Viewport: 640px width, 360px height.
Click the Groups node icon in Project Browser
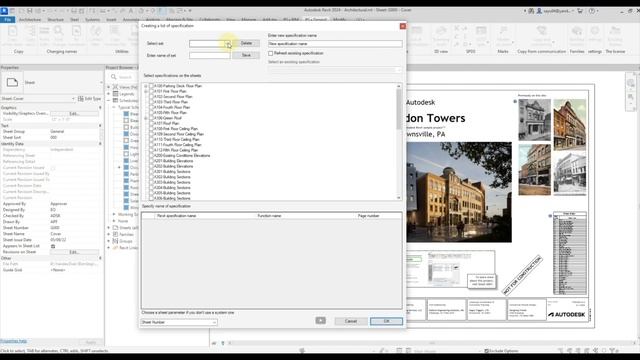116,241
